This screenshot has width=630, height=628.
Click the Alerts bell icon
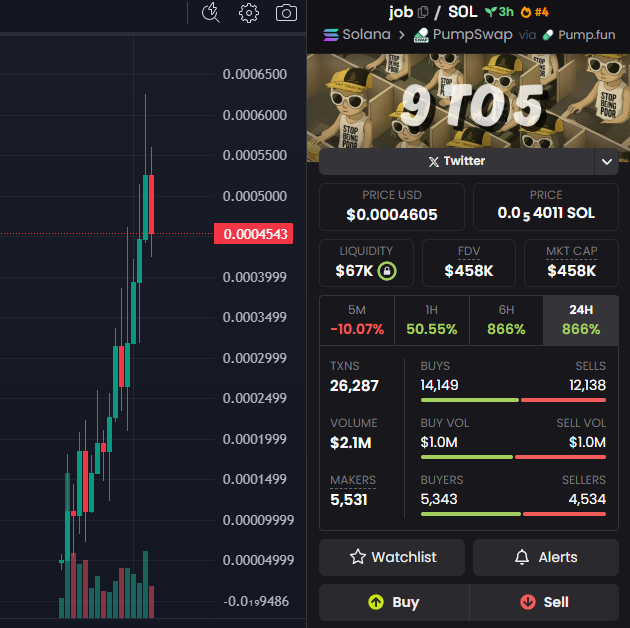(522, 557)
